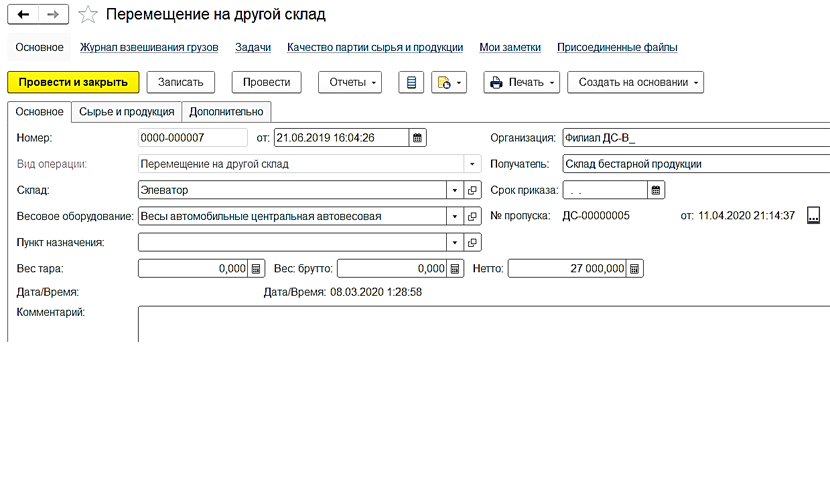Open calendar for Срок приказа field
The height and width of the screenshot is (498, 830).
656,190
